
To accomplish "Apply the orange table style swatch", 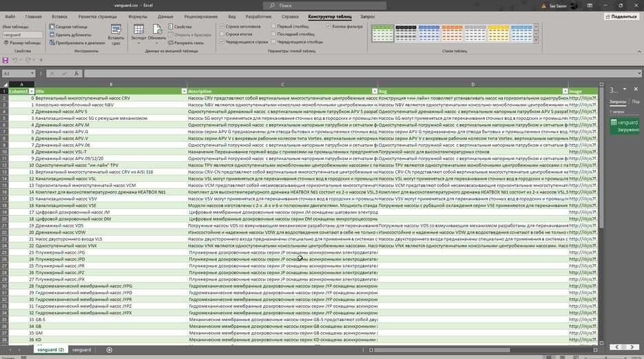I will point(453,33).
